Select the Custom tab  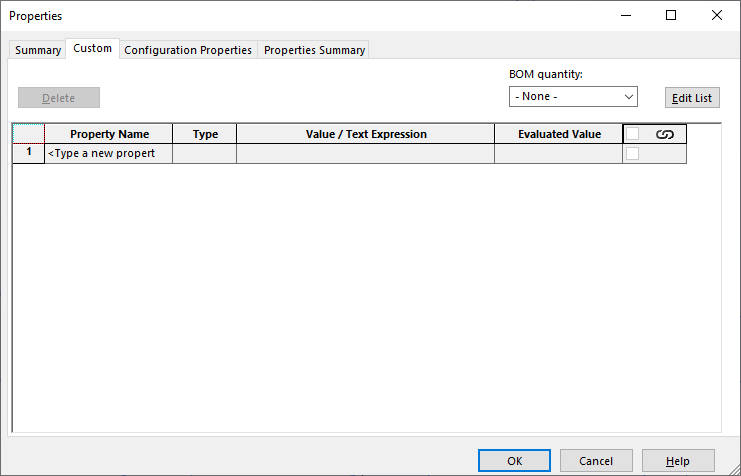pyautogui.click(x=92, y=49)
